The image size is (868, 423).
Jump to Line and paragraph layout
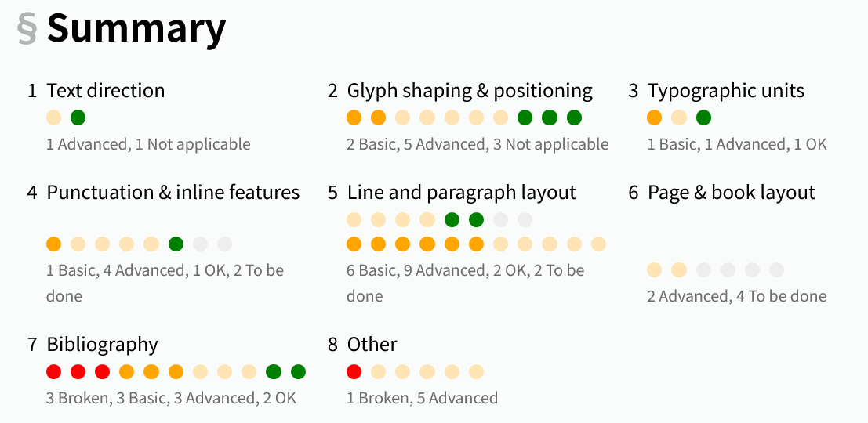pos(462,193)
